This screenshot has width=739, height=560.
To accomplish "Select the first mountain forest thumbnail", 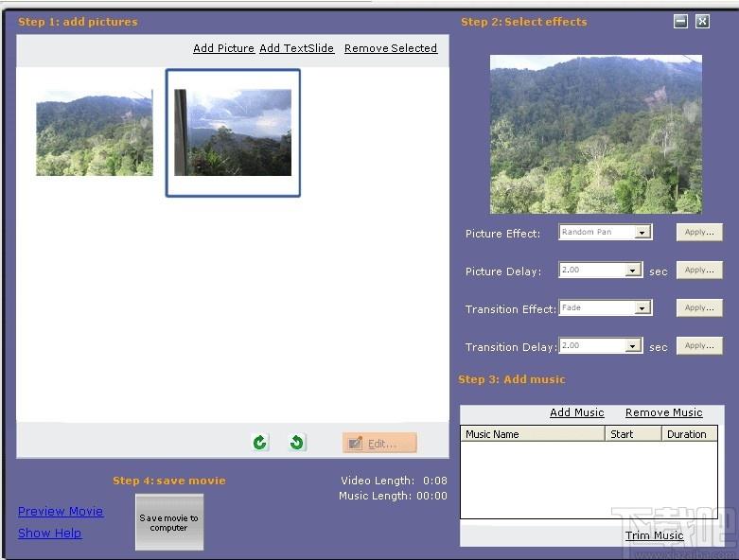I will [95, 132].
